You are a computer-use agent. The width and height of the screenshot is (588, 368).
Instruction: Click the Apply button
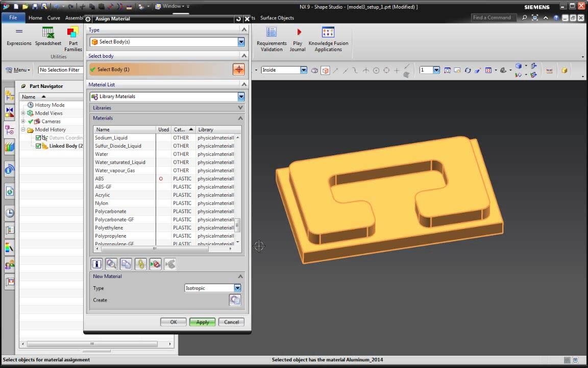[203, 322]
